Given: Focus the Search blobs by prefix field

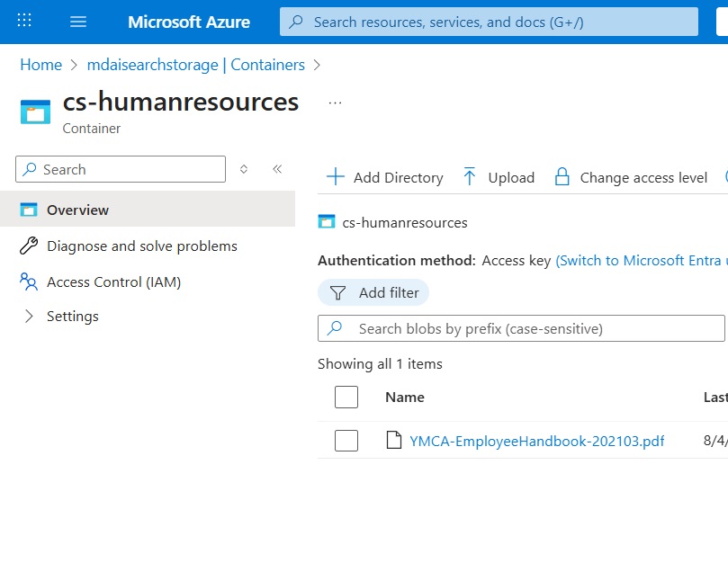Looking at the screenshot, I should tap(521, 329).
